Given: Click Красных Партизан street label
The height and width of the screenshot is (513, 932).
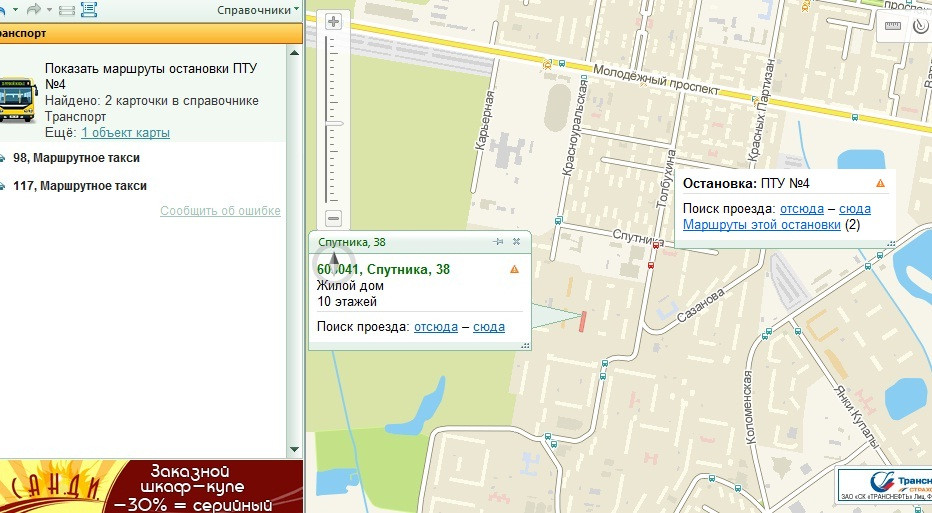Looking at the screenshot, I should 763,110.
